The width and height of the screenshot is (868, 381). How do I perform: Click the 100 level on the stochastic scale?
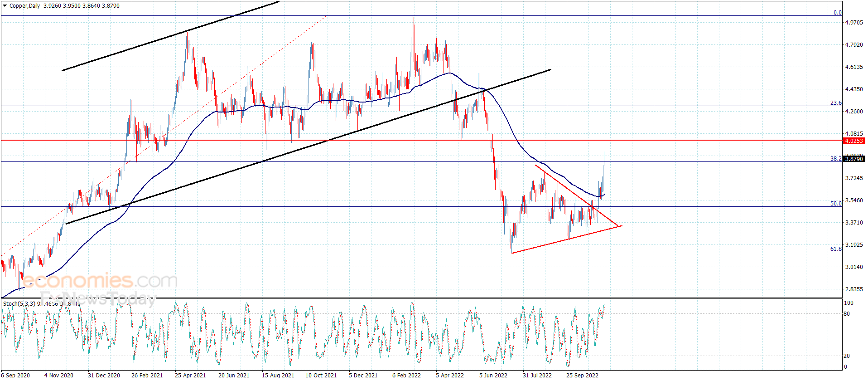point(849,303)
